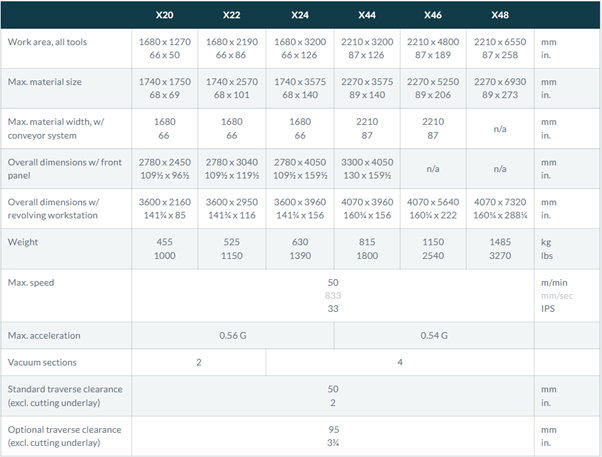Click the X46 column header
This screenshot has height=457, width=602.
(x=433, y=15)
